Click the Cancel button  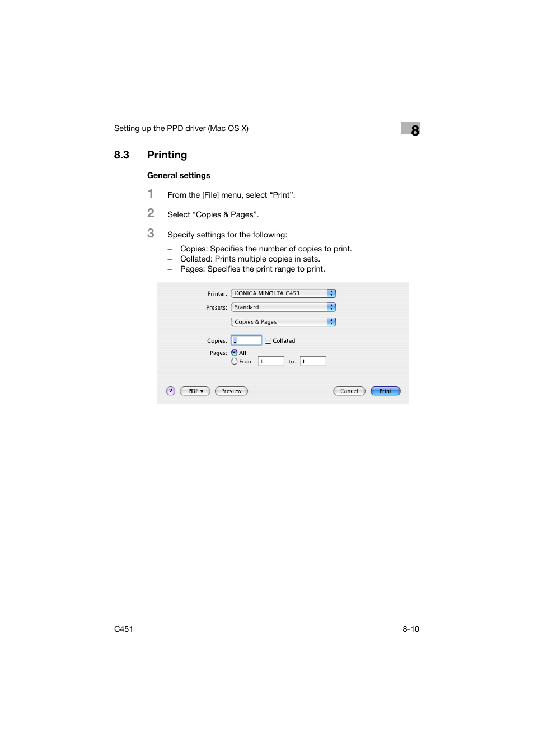pyautogui.click(x=349, y=391)
